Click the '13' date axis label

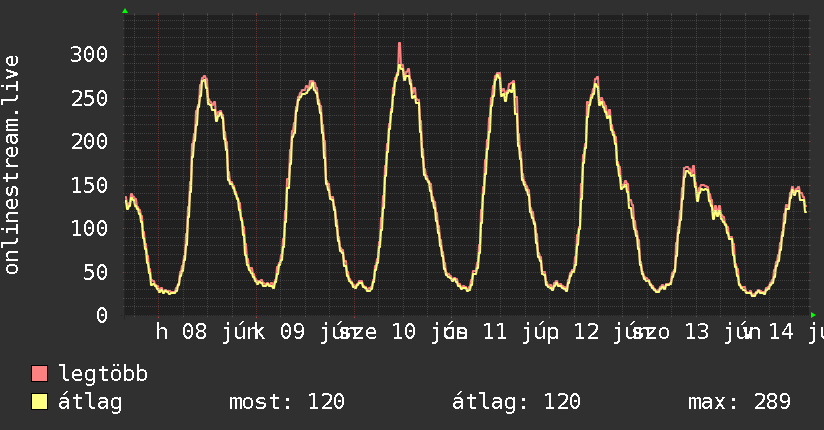click(697, 332)
